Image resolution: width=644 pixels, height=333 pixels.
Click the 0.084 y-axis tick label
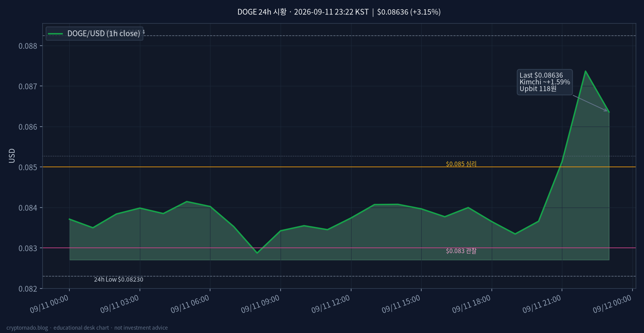click(28, 208)
